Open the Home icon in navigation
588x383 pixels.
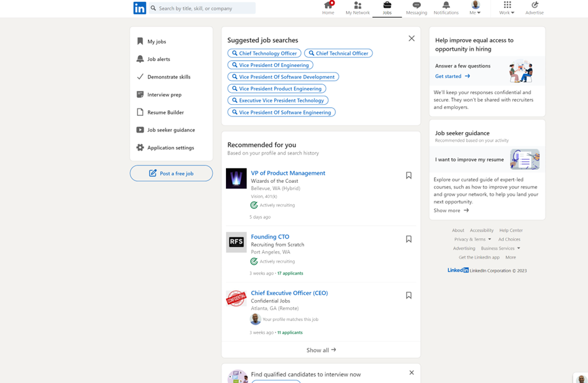(328, 6)
